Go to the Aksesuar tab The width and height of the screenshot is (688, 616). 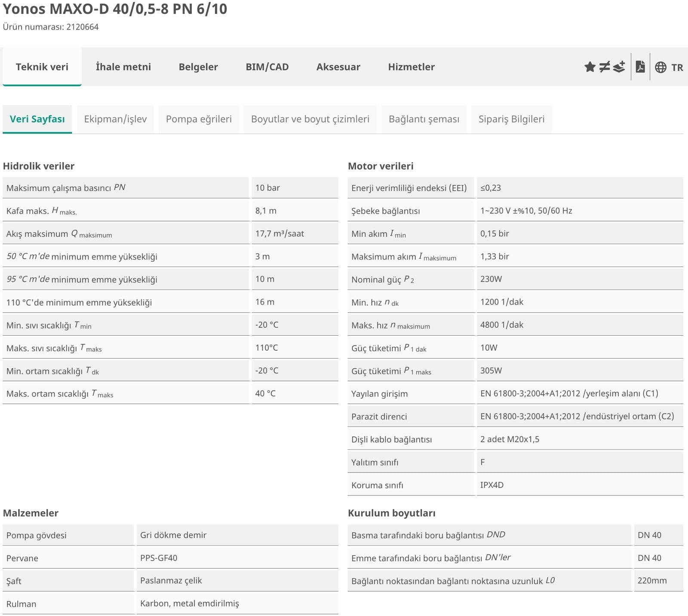coord(338,67)
